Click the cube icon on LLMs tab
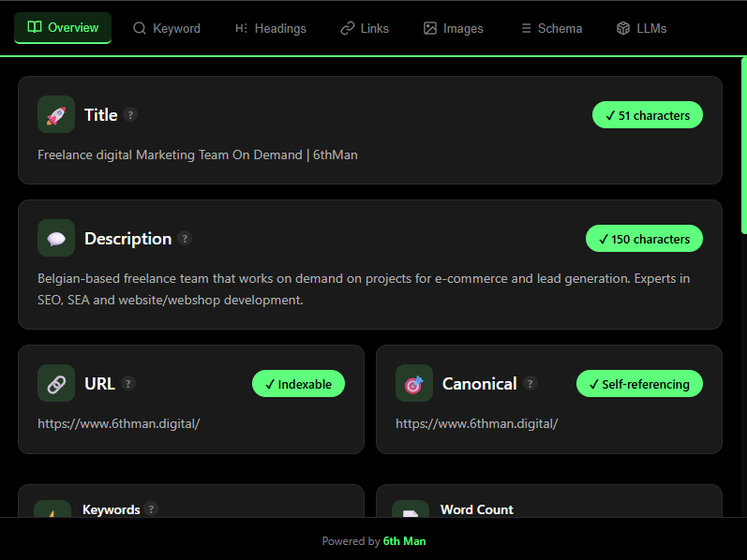The width and height of the screenshot is (747, 560). (623, 28)
